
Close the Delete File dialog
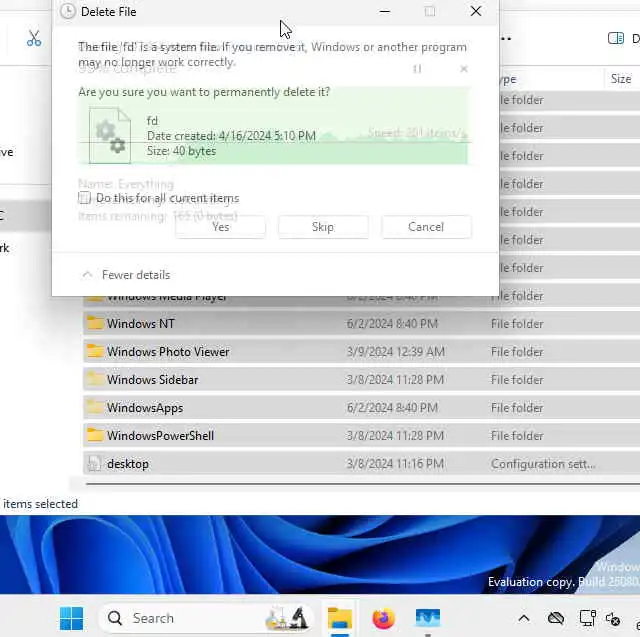(x=476, y=11)
